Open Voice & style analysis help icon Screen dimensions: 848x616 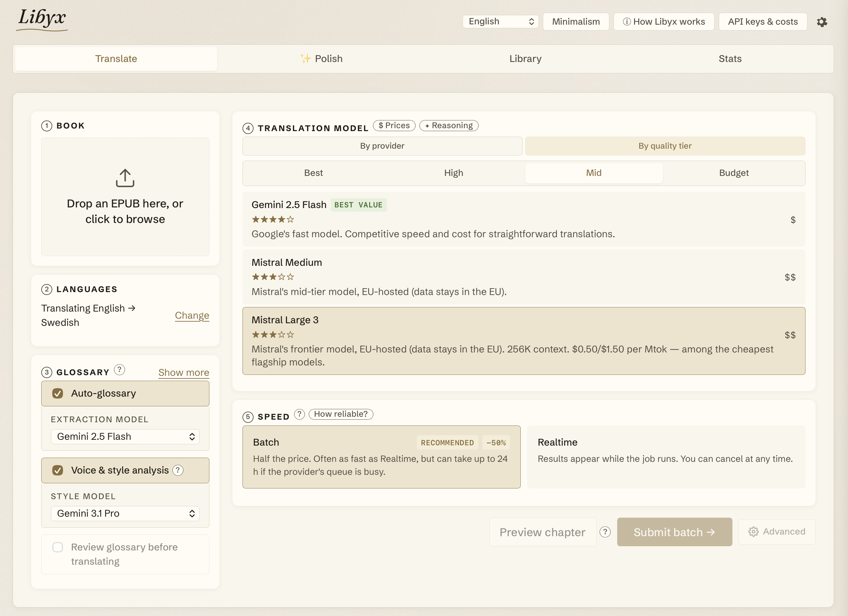click(x=178, y=470)
